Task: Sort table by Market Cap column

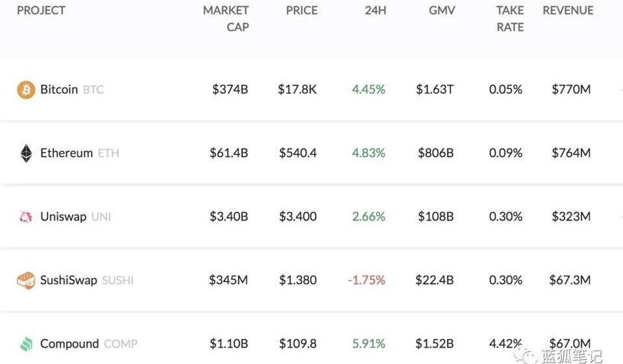Action: coord(226,19)
